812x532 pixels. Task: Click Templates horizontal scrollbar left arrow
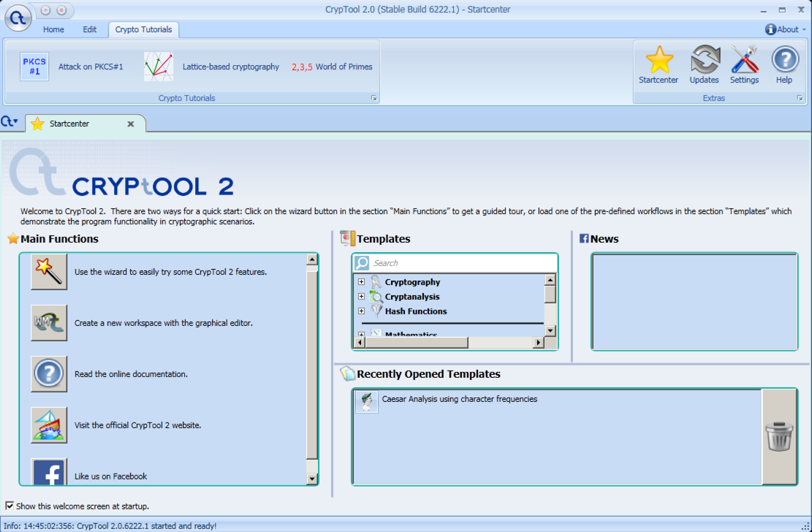click(x=359, y=343)
